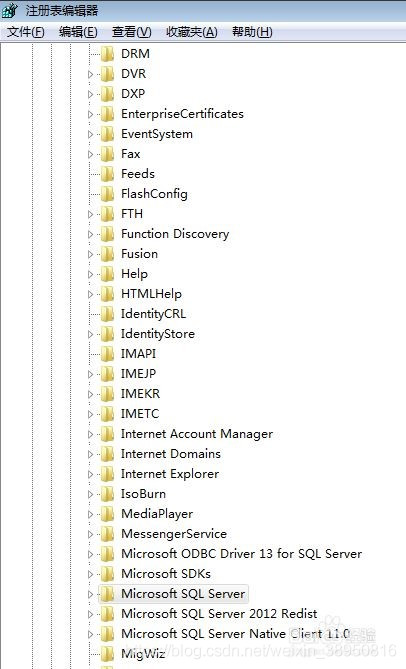Screen dimensions: 406x669
Task: Click the Feeds folder icon
Action: pos(107,174)
